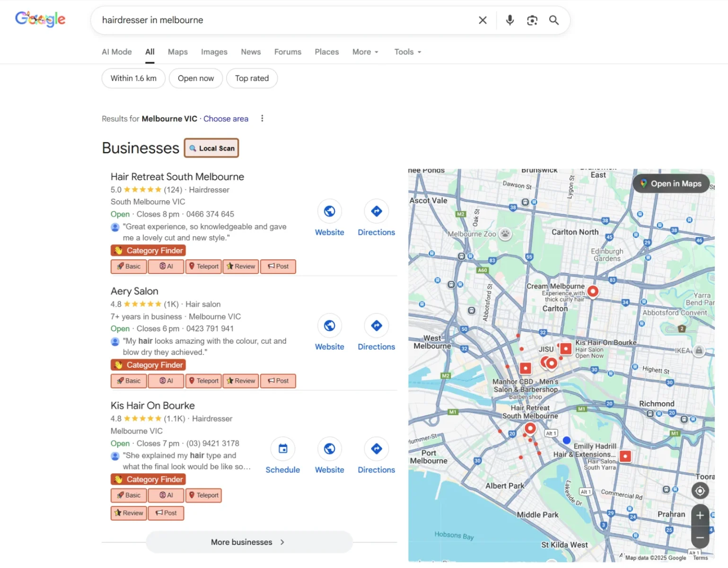Center map on my current location
Image resolution: width=728 pixels, height=568 pixels.
700,491
